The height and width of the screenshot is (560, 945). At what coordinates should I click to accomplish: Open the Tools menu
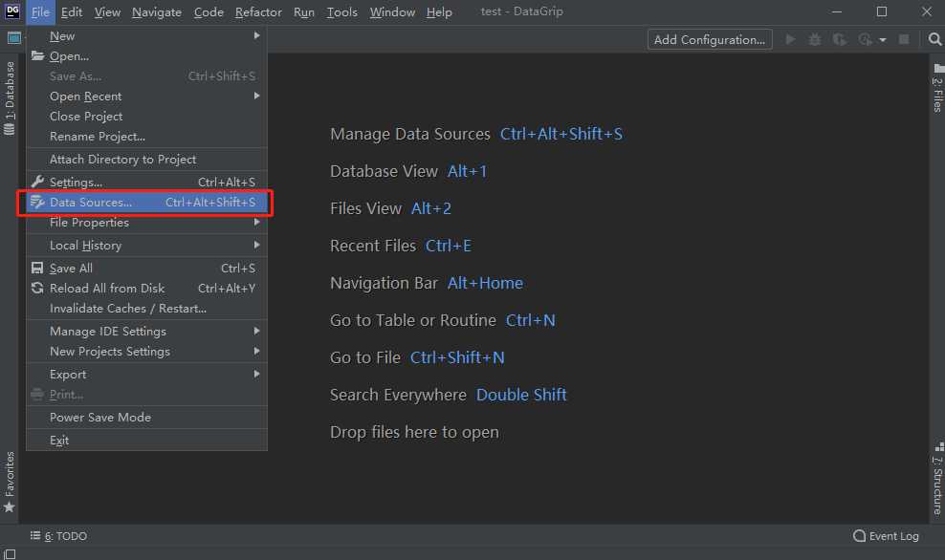click(341, 12)
